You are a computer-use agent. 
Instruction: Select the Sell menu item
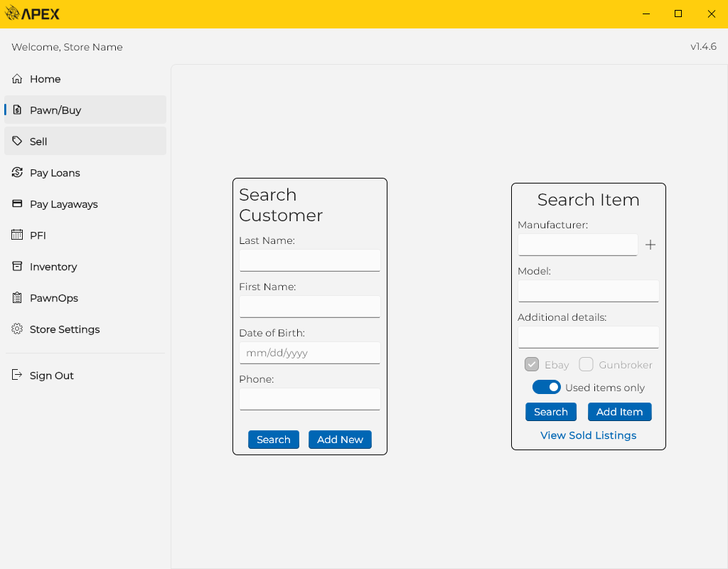[x=85, y=142]
